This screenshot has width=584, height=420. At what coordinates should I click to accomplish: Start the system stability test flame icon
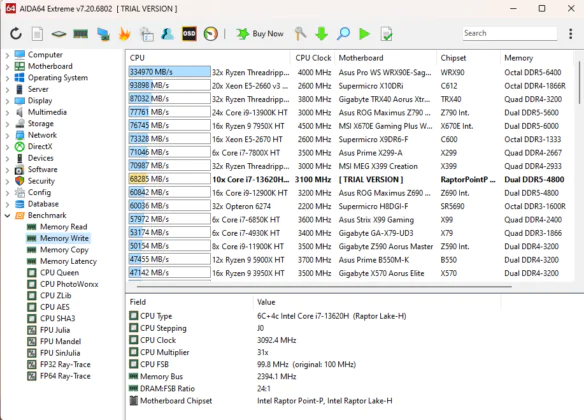tap(124, 34)
